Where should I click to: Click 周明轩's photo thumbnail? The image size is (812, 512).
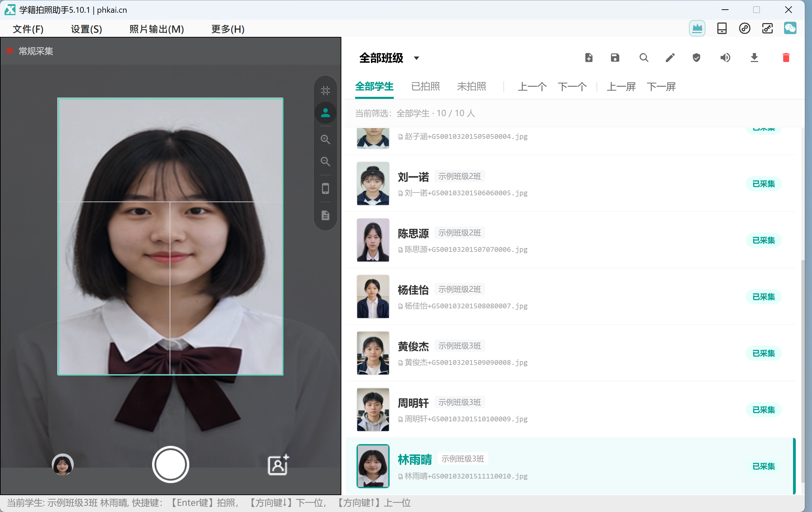click(x=373, y=410)
